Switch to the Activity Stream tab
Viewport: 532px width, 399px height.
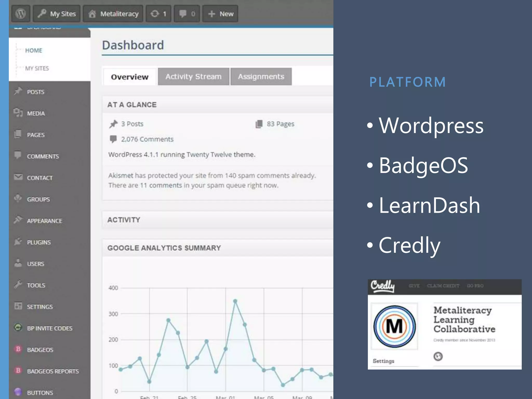pyautogui.click(x=194, y=77)
